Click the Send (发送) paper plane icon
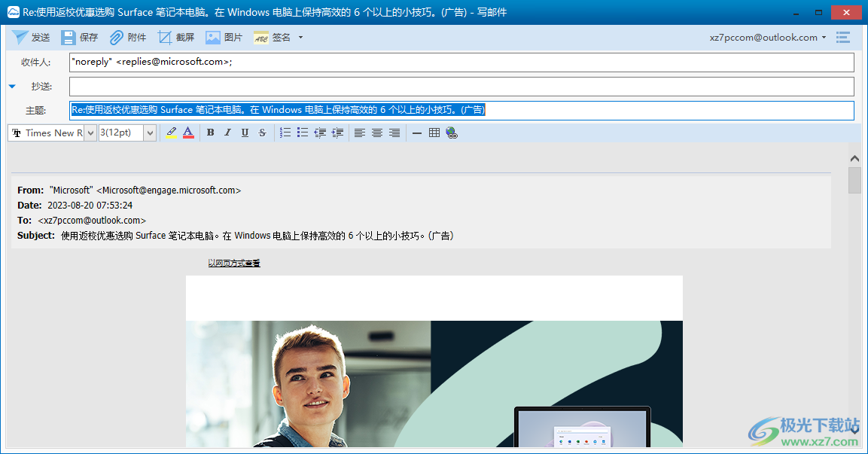The width and height of the screenshot is (868, 454). [x=20, y=38]
